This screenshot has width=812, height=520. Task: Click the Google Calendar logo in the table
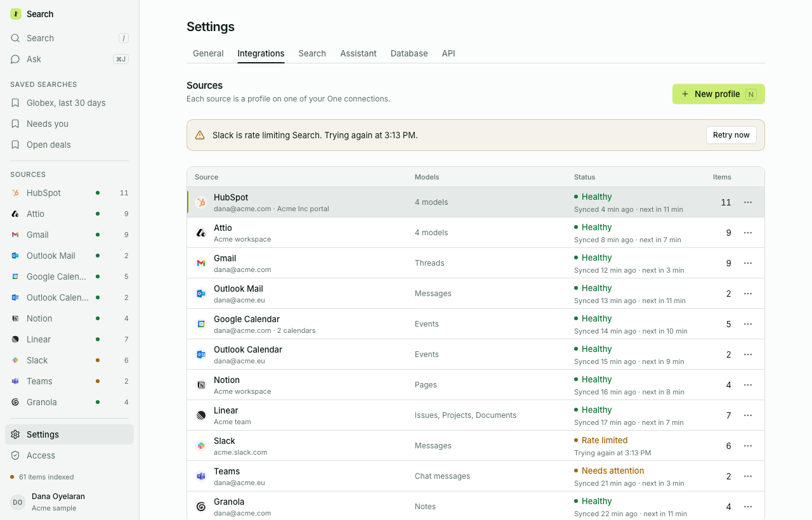[201, 324]
